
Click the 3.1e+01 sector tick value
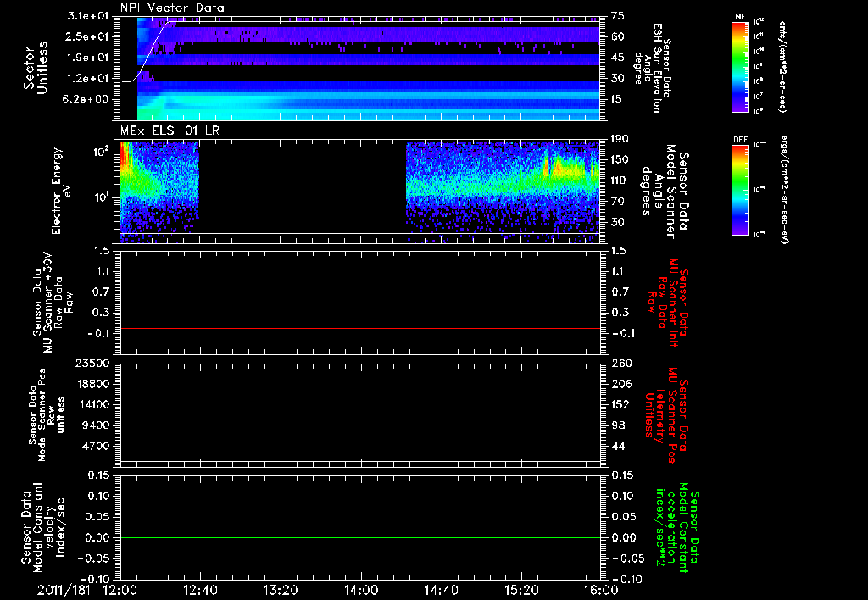tap(88, 16)
